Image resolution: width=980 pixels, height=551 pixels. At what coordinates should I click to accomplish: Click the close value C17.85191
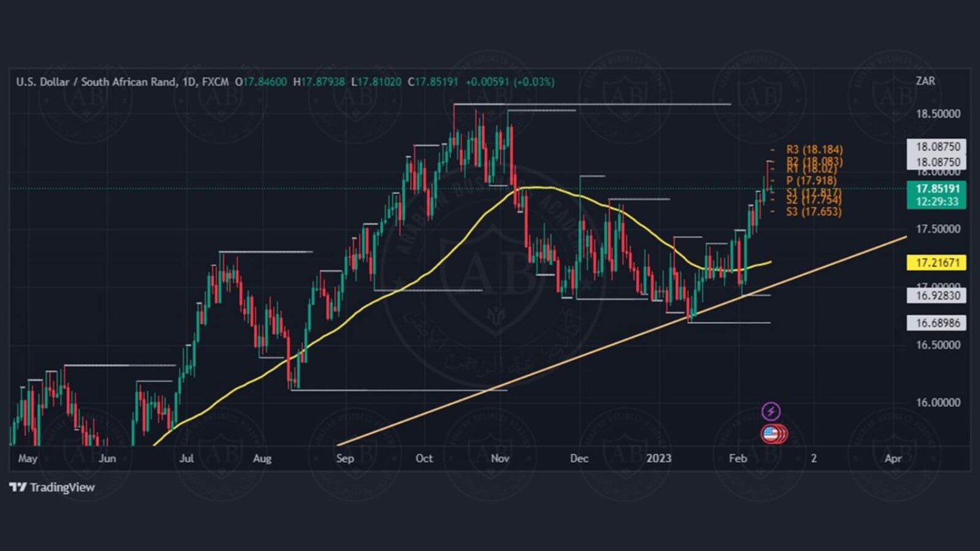pyautogui.click(x=433, y=82)
